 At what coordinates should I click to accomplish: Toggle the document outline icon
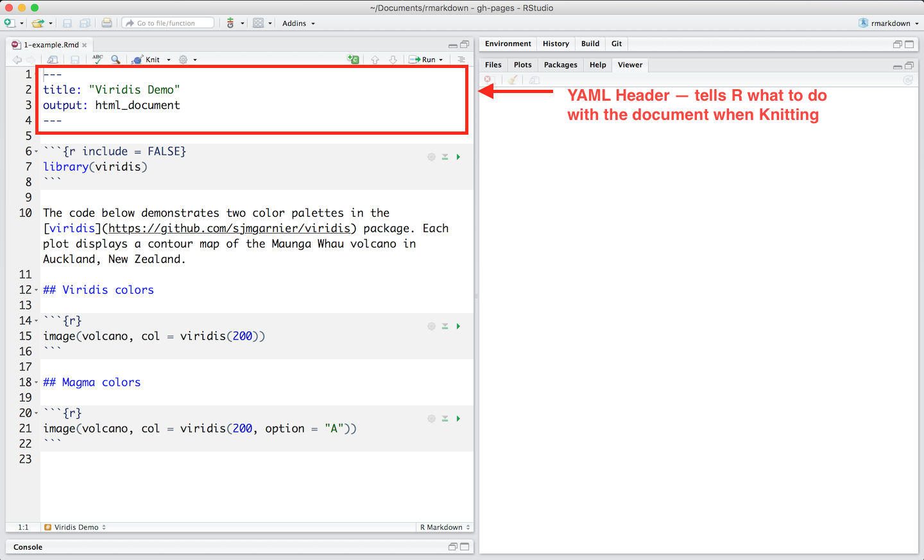461,59
